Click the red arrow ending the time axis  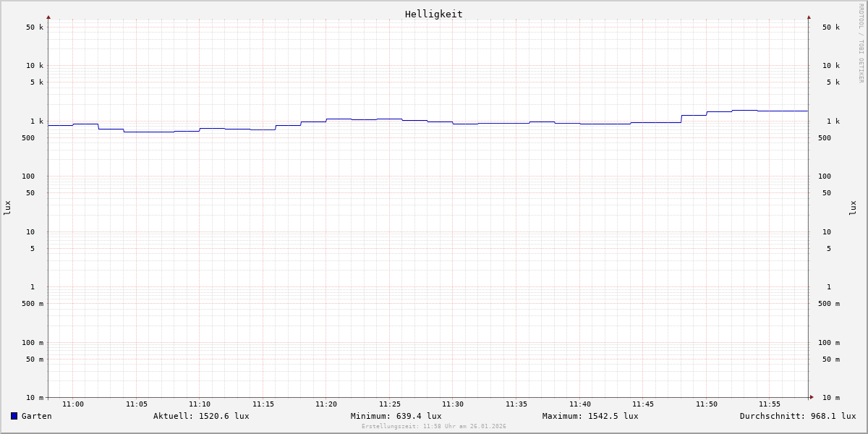coord(812,396)
